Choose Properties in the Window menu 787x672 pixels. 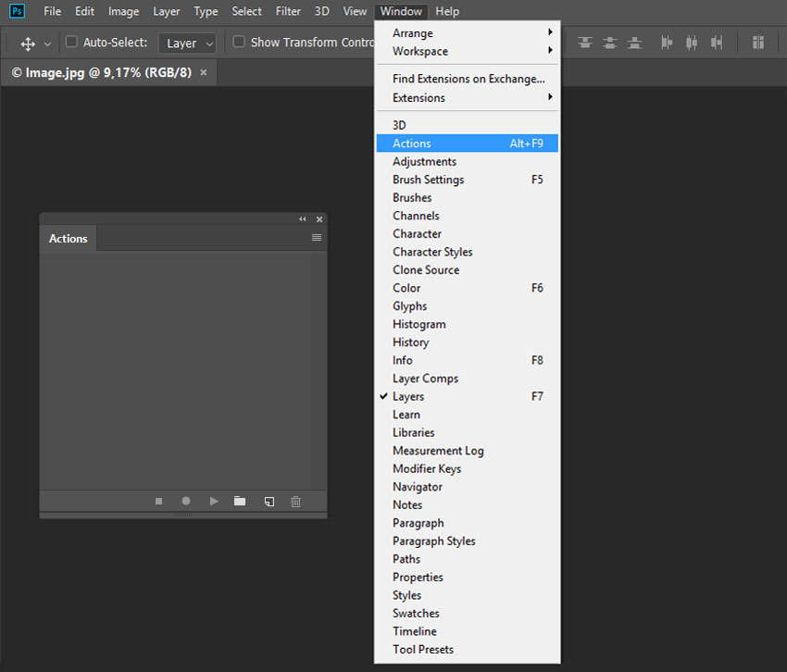pos(468,577)
